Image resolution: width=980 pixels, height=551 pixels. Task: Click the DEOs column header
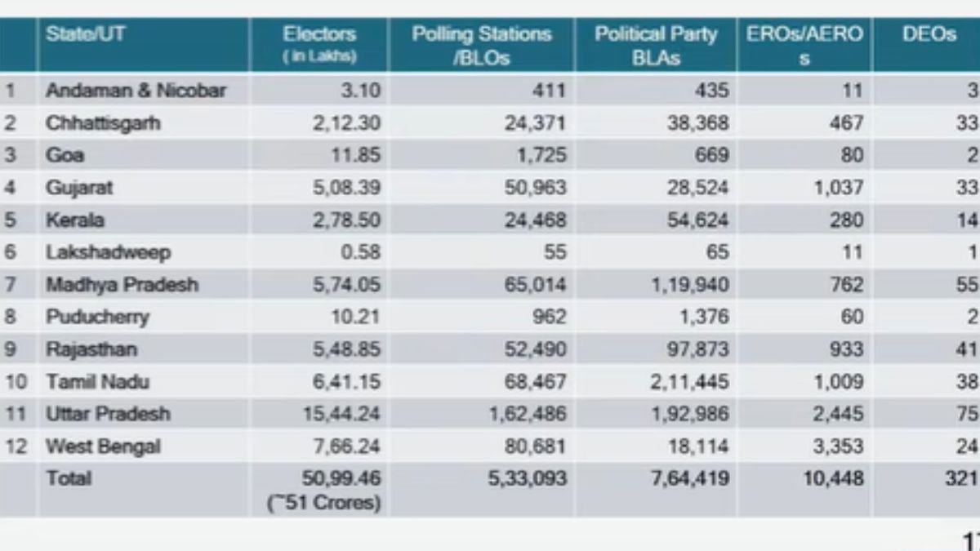929,35
